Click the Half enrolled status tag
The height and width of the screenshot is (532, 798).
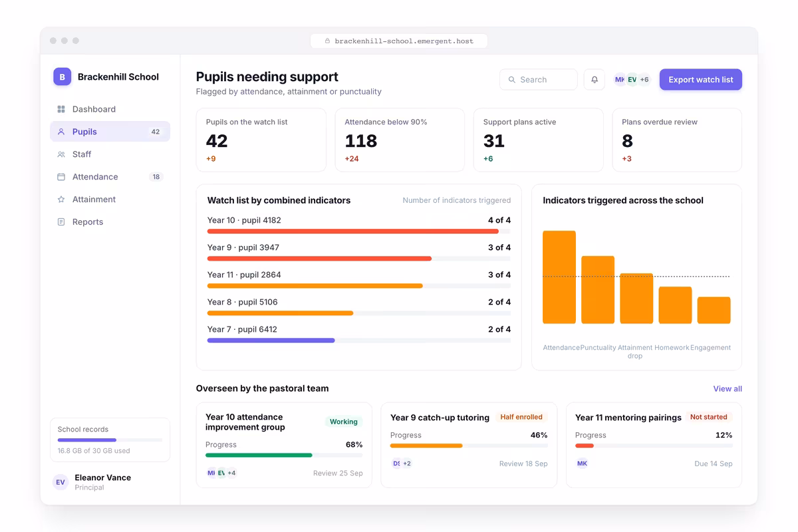click(x=521, y=417)
